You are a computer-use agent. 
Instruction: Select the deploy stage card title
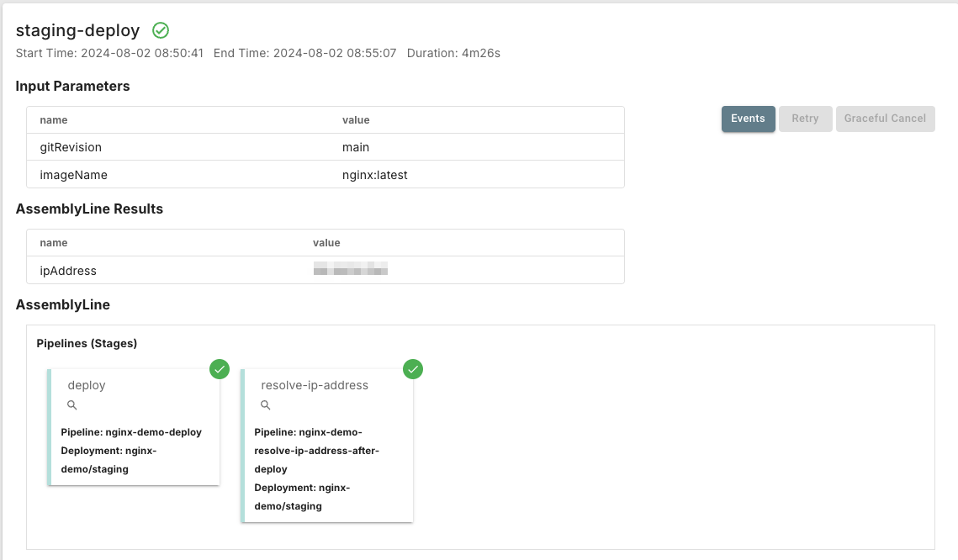point(87,385)
